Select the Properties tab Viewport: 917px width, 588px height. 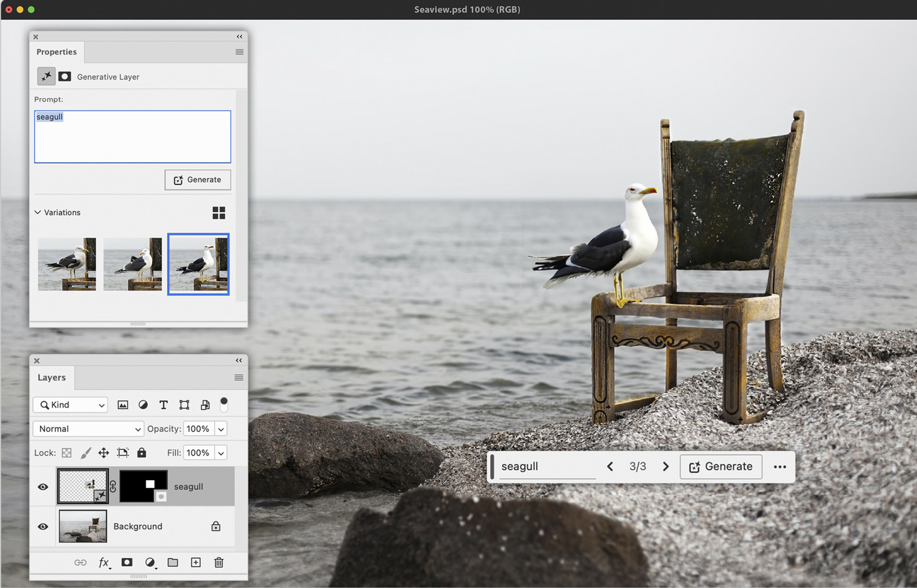[56, 52]
